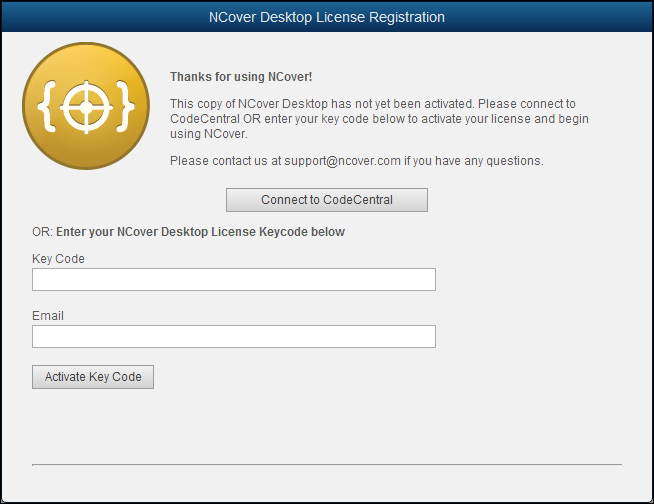The image size is (654, 504).
Task: Click the horizontal separator line at the bottom
Action: click(327, 464)
